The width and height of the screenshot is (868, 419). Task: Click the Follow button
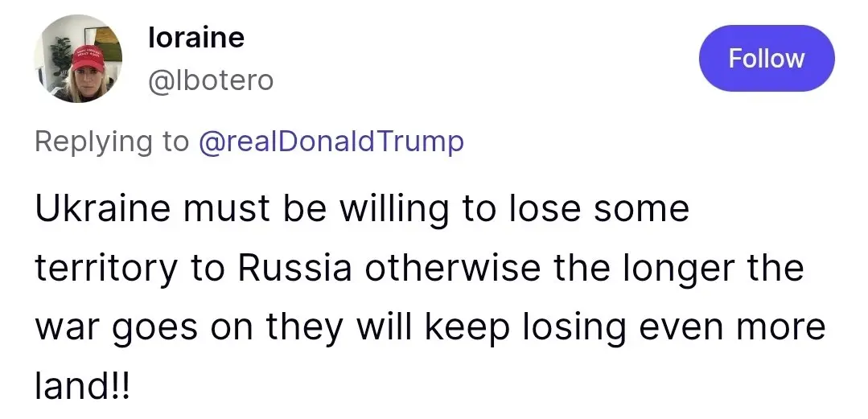pos(767,58)
